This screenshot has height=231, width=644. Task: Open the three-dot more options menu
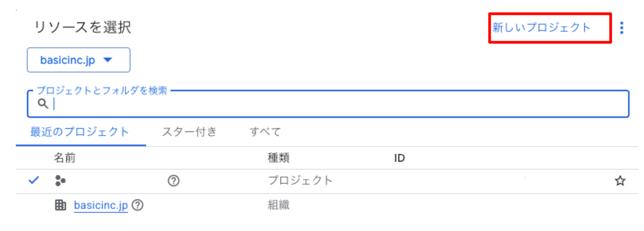[x=622, y=28]
